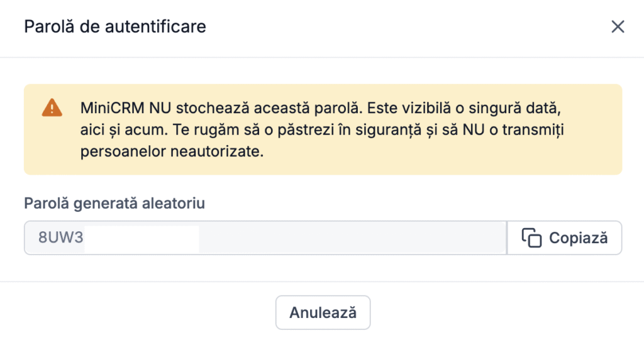Viewport: 644px width, 338px height.
Task: Select the Parolă de autentificare title
Action: pos(115,26)
